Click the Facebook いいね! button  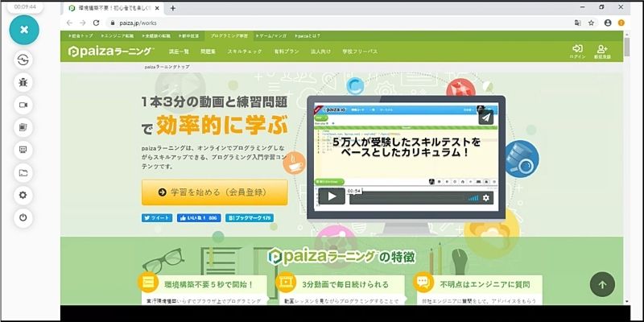(x=199, y=218)
